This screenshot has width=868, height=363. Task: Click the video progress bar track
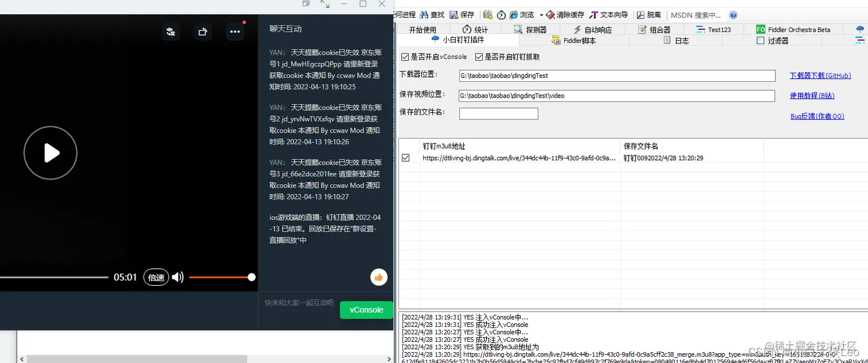(x=54, y=278)
